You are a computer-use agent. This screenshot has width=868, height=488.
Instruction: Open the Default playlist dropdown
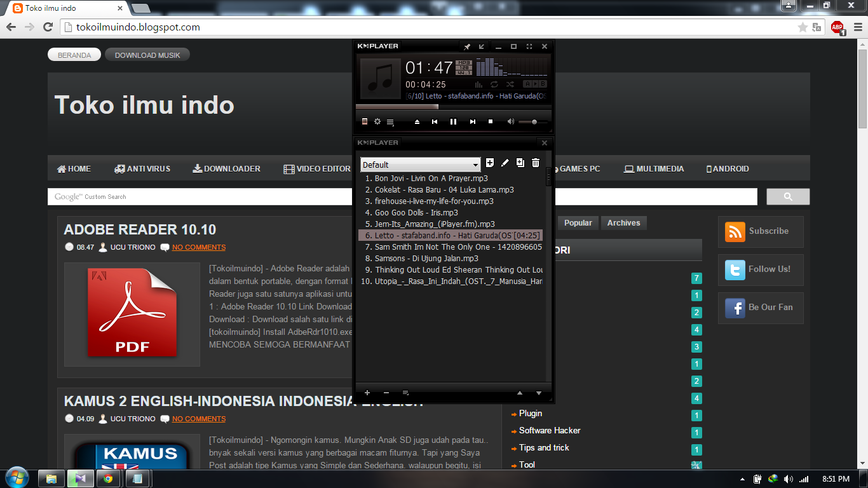(421, 165)
